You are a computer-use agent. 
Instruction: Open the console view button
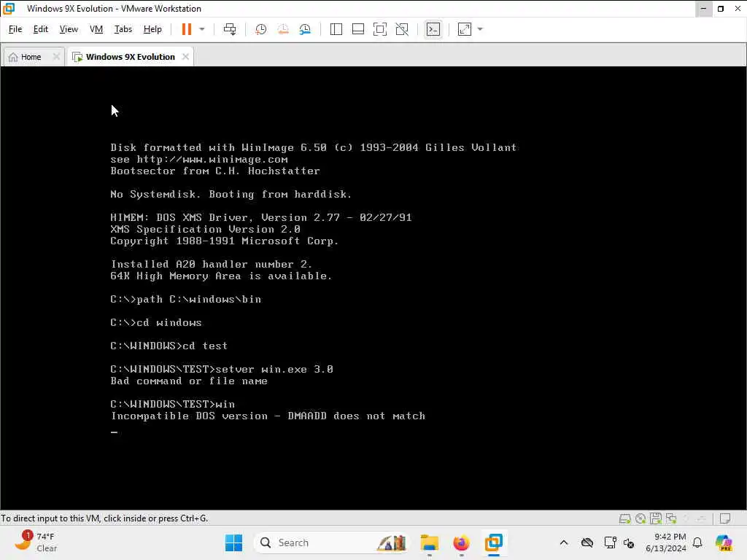[433, 29]
